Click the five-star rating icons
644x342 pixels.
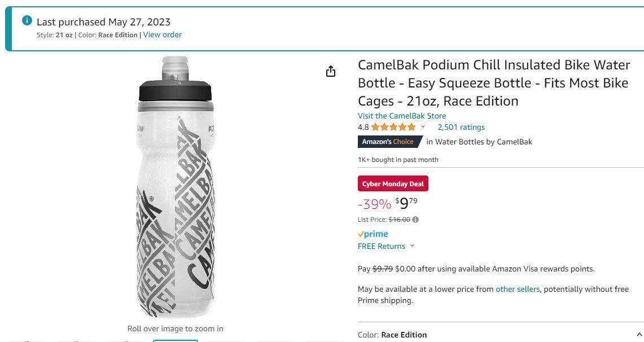(393, 127)
